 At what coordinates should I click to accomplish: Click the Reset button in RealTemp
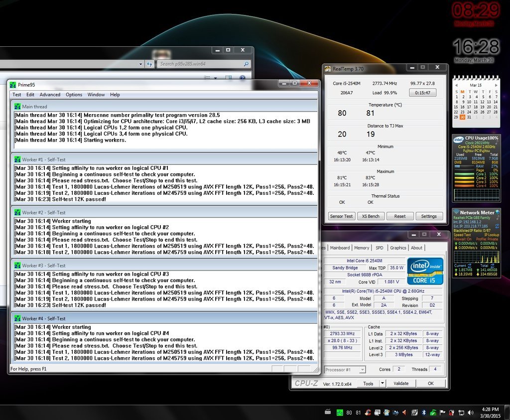(x=400, y=216)
